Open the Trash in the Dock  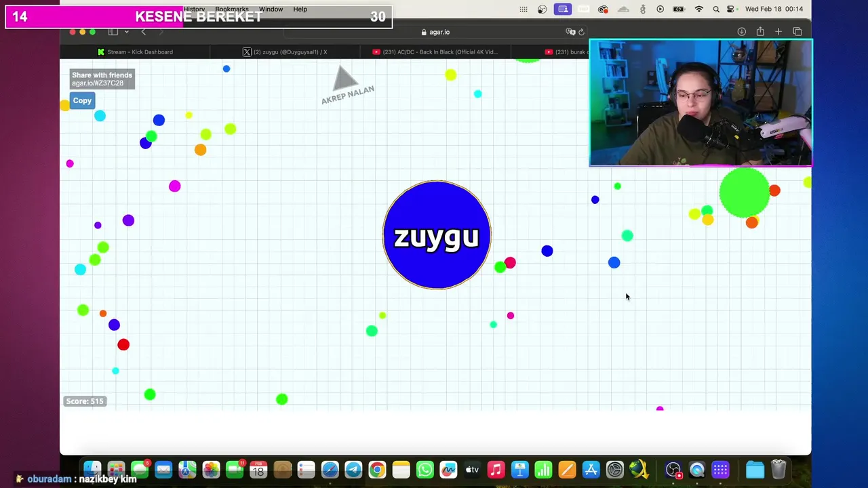(x=778, y=469)
